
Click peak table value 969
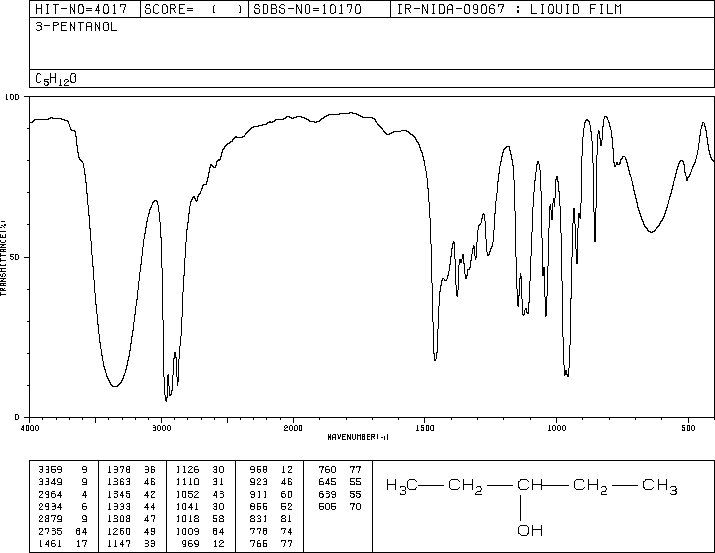pos(191,544)
